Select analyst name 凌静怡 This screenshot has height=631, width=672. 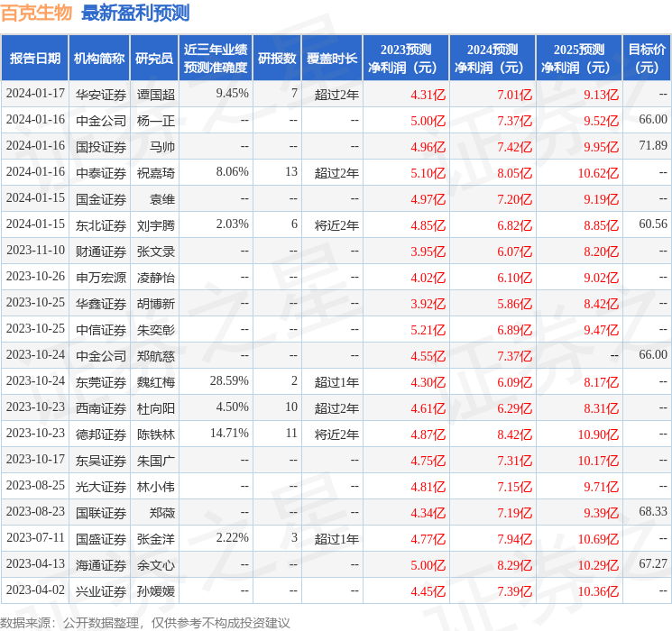[x=156, y=278]
